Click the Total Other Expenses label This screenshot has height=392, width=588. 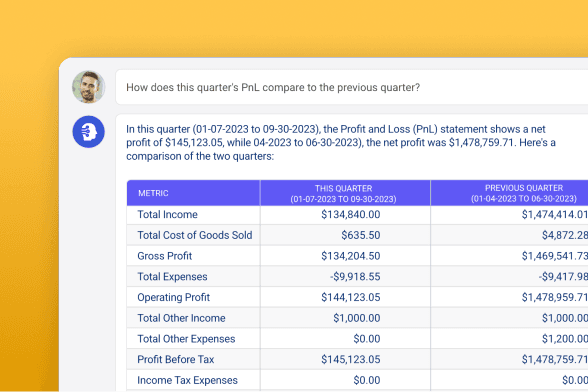(186, 339)
